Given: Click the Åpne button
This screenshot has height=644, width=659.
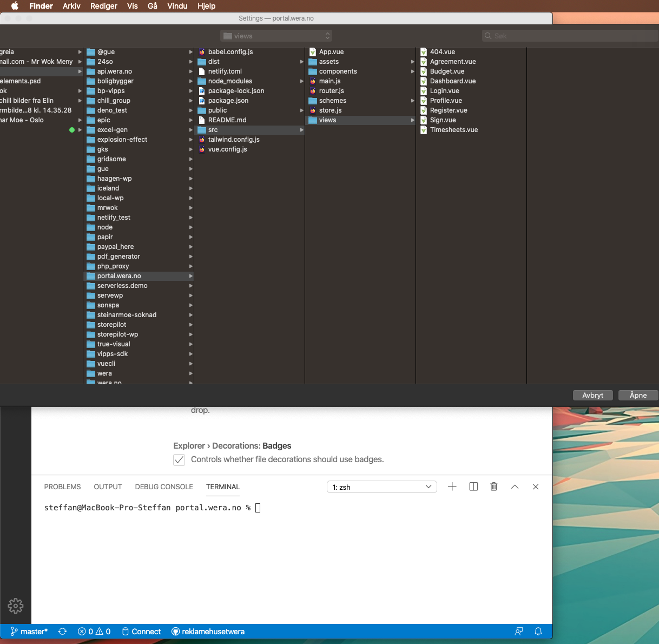Looking at the screenshot, I should [638, 395].
